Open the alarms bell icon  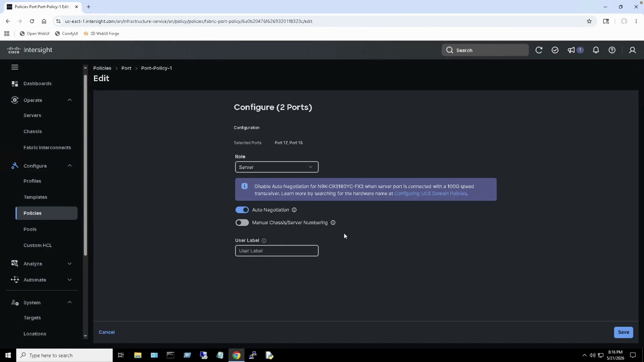click(x=596, y=50)
